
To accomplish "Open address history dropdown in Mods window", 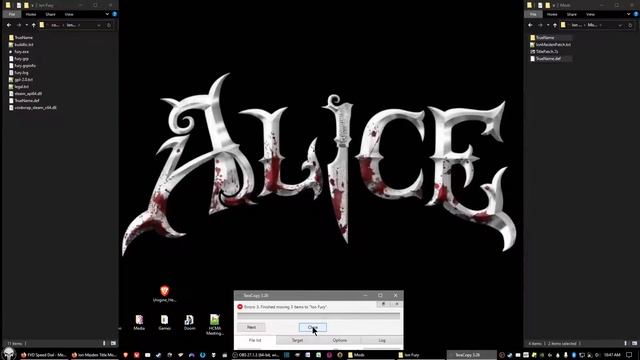I will click(620, 25).
